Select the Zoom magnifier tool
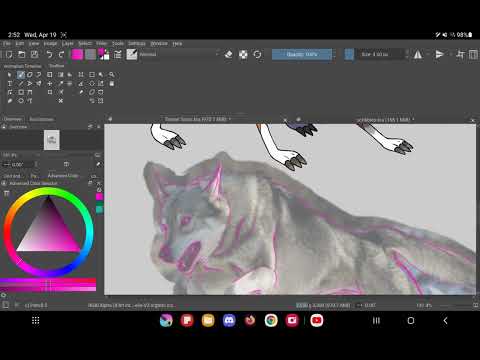 click(x=112, y=75)
